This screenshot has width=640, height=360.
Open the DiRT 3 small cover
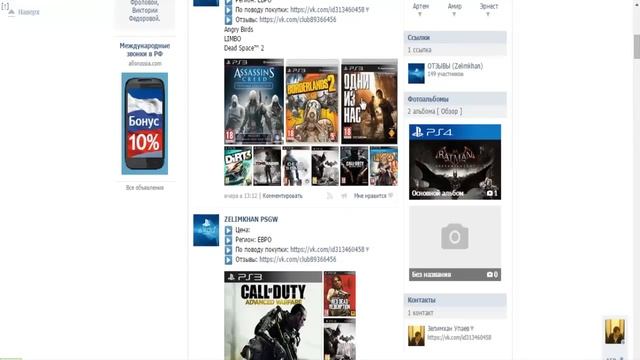click(x=238, y=166)
